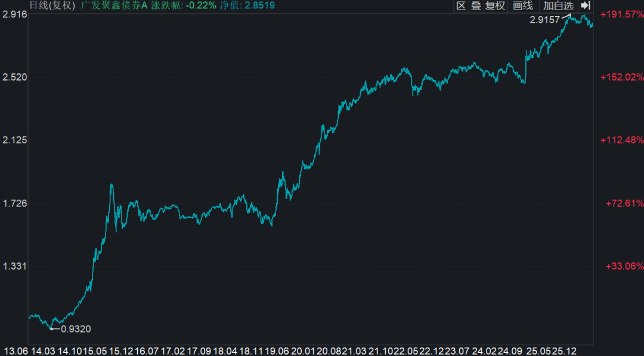644x356 pixels.
Task: Click the collapse-panel arrow icon
Action: [585, 6]
